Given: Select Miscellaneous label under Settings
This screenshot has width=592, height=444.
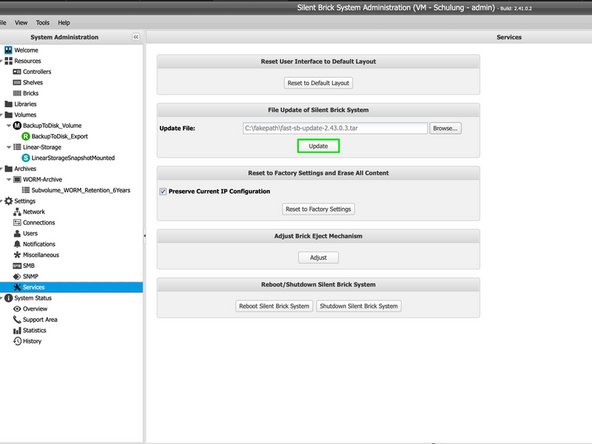Looking at the screenshot, I should click(41, 255).
